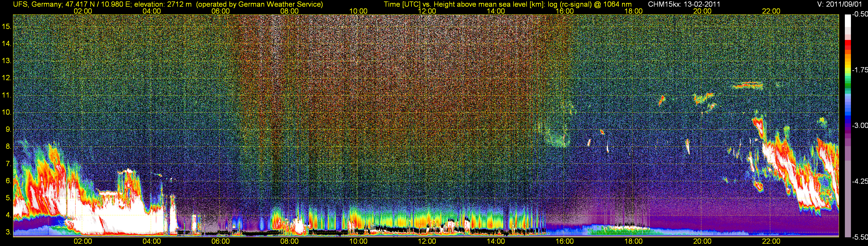The width and height of the screenshot is (868, 246).
Task: Click the height axis label '6.'
Action: (x=8, y=181)
